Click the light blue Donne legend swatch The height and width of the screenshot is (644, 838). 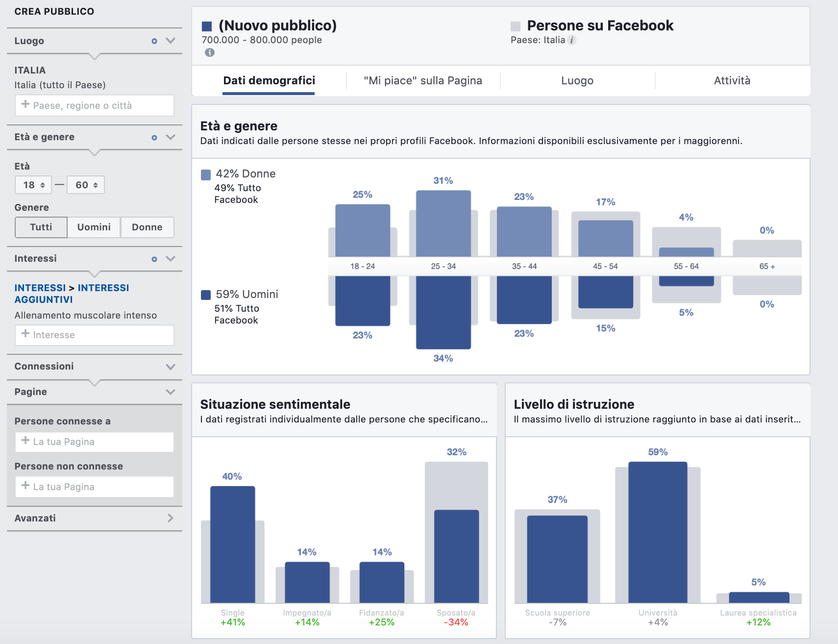click(206, 174)
